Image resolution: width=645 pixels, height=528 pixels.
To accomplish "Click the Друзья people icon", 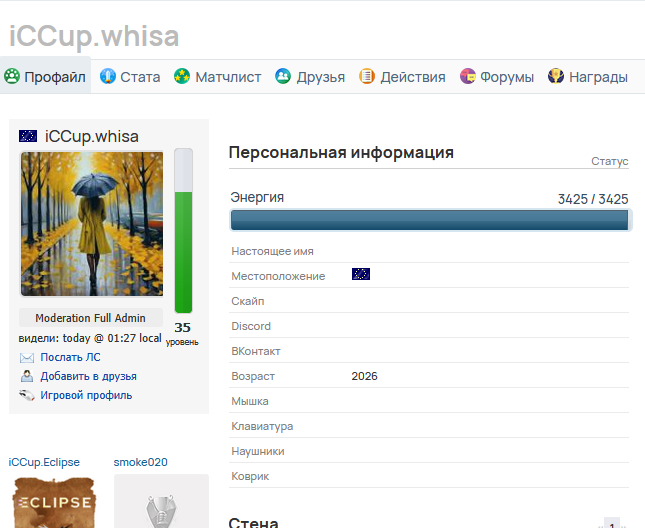I will (x=283, y=76).
